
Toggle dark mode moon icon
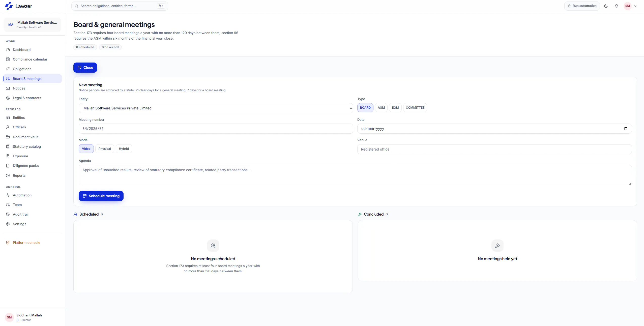click(x=606, y=6)
